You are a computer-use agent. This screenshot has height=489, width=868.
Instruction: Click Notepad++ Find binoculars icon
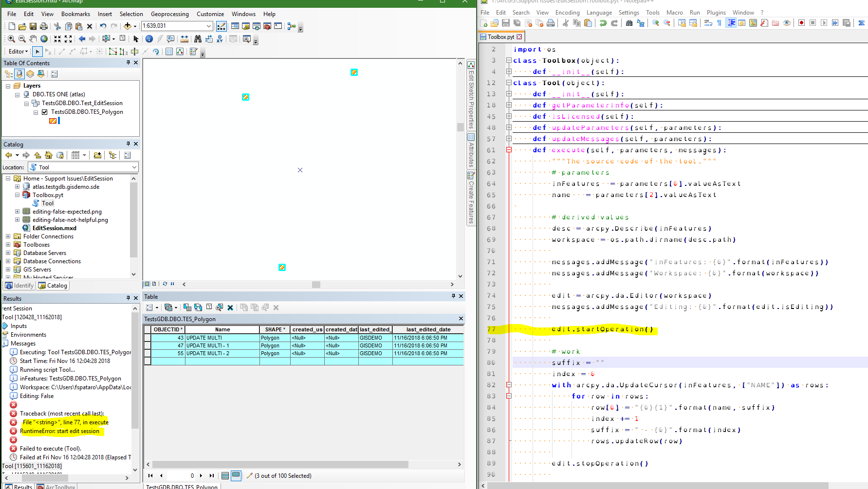629,23
